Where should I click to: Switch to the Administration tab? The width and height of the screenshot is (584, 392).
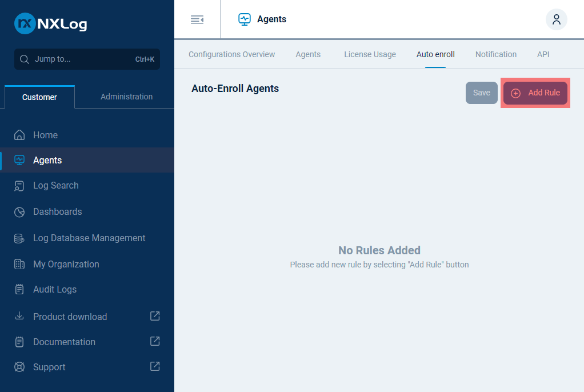pyautogui.click(x=126, y=97)
